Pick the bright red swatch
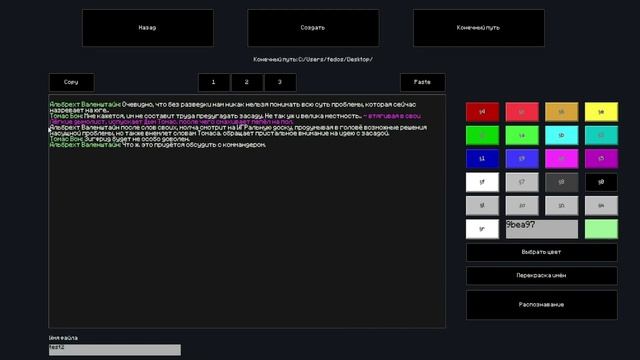The height and width of the screenshot is (360, 640). point(522,112)
